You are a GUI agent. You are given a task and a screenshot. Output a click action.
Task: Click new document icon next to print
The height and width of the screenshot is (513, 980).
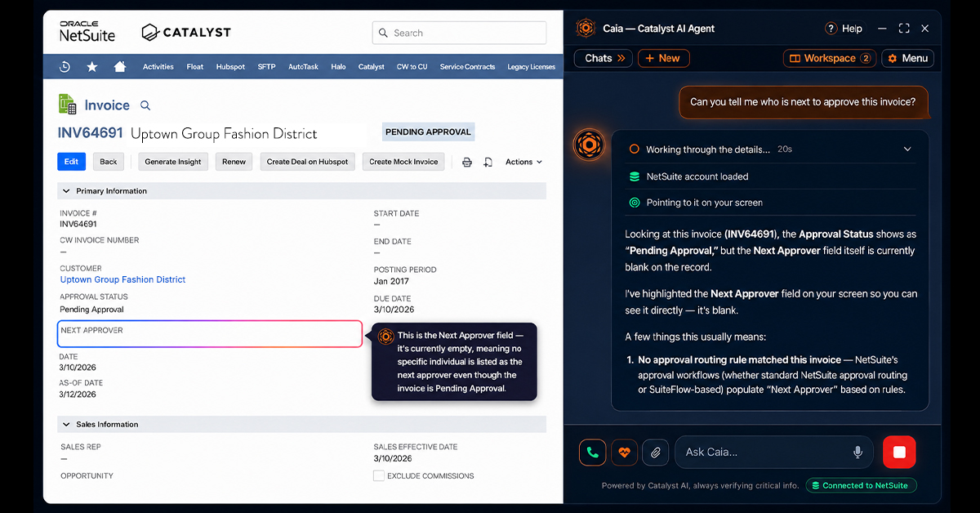tap(488, 162)
